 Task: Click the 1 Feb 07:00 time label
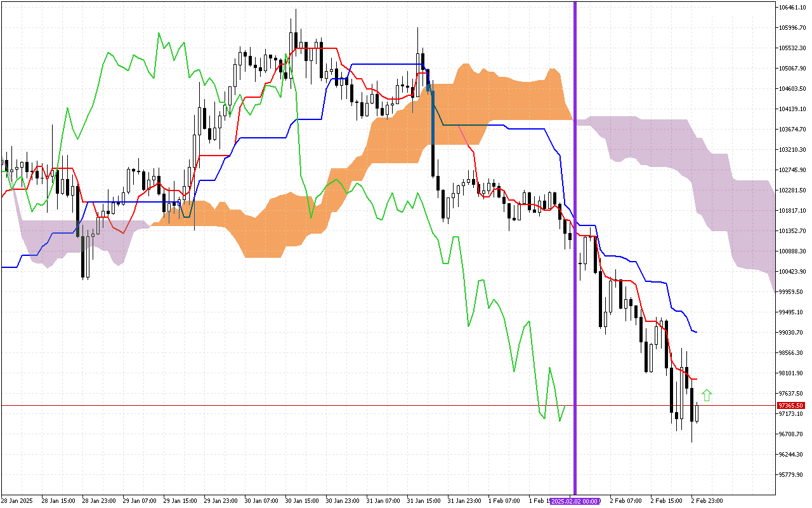pos(505,501)
